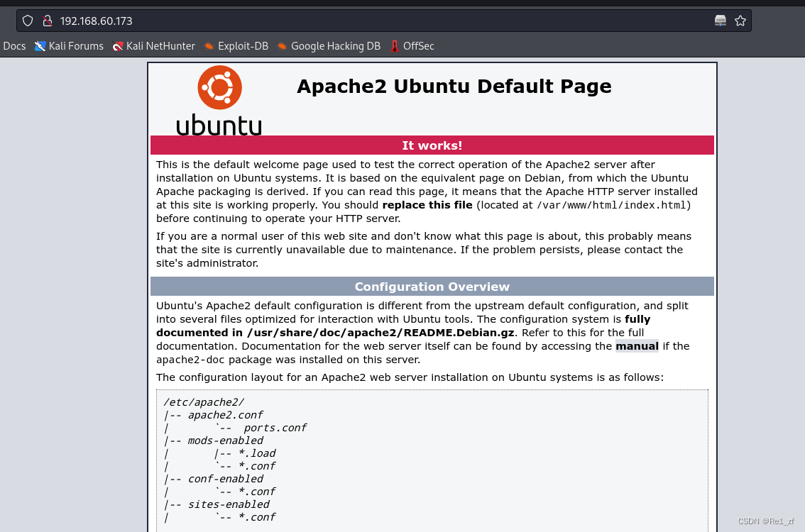Viewport: 805px width, 532px height.
Task: Open the Kali Forums bookmark
Action: pos(69,46)
